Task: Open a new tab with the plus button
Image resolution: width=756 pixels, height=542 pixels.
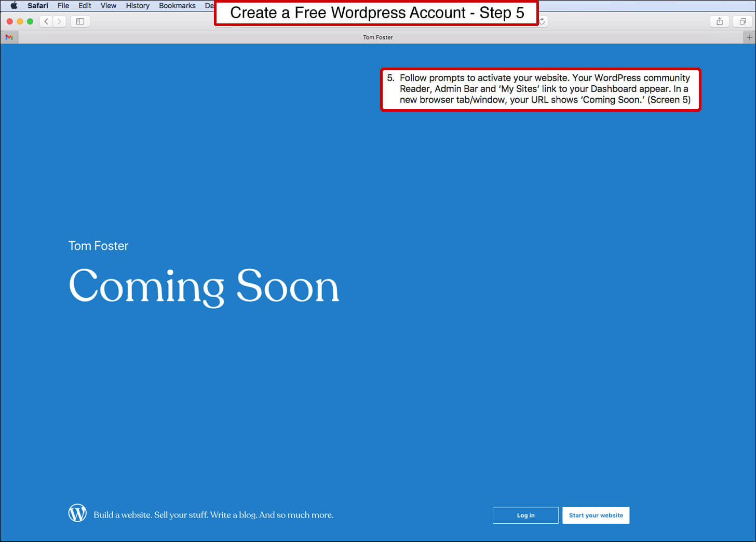Action: click(749, 37)
